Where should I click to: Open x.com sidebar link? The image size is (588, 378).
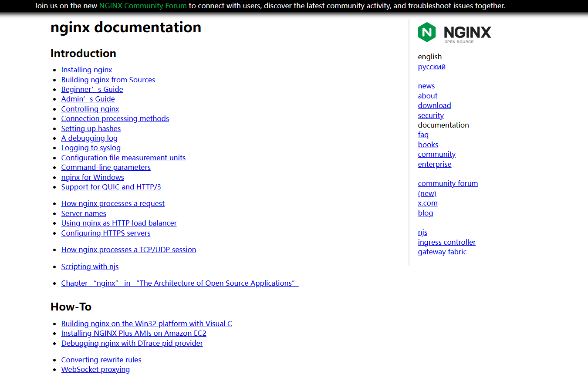[x=428, y=203]
